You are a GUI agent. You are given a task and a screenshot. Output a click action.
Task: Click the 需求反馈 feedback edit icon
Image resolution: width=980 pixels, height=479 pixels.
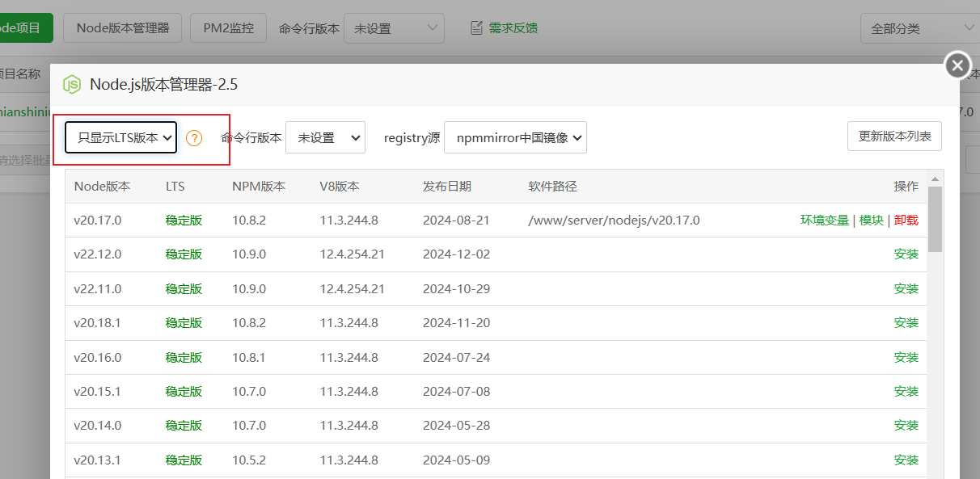[x=477, y=28]
